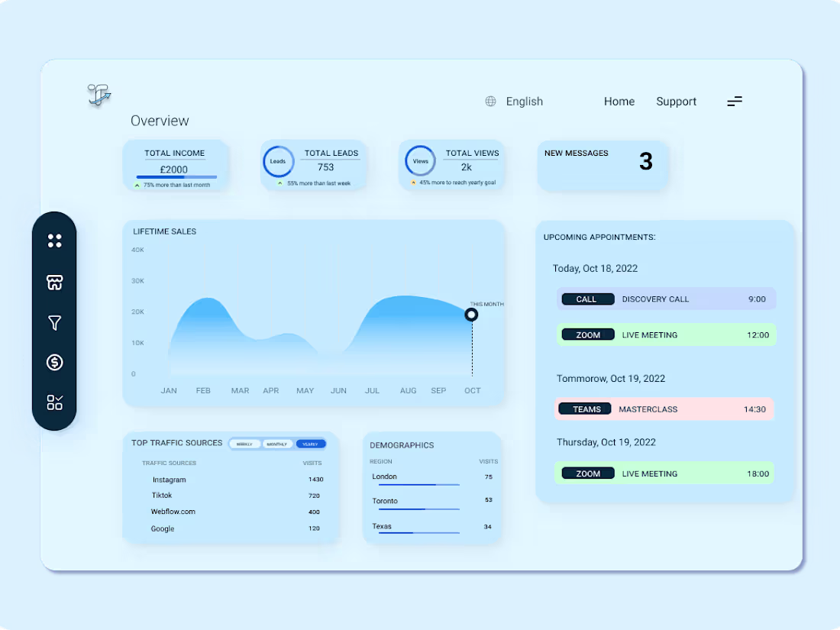
Task: Click the globe language icon
Action: coord(489,101)
